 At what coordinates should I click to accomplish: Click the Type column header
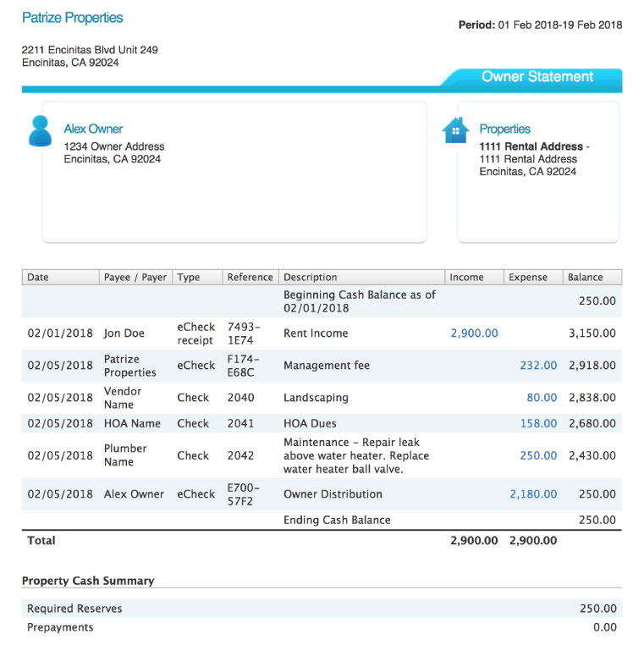tap(197, 278)
